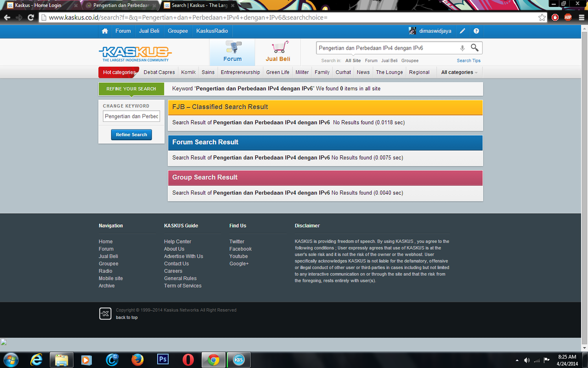
Task: Open Forum in the top blue bar
Action: (123, 31)
